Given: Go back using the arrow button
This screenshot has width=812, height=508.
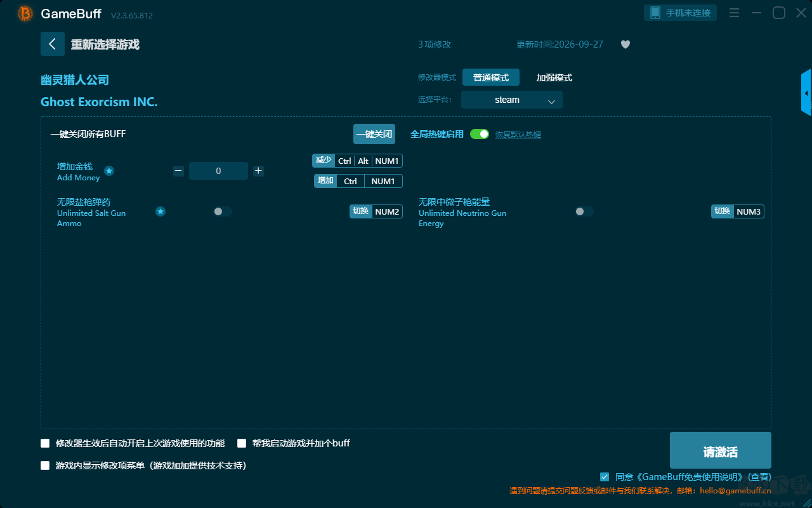Looking at the screenshot, I should pyautogui.click(x=53, y=44).
